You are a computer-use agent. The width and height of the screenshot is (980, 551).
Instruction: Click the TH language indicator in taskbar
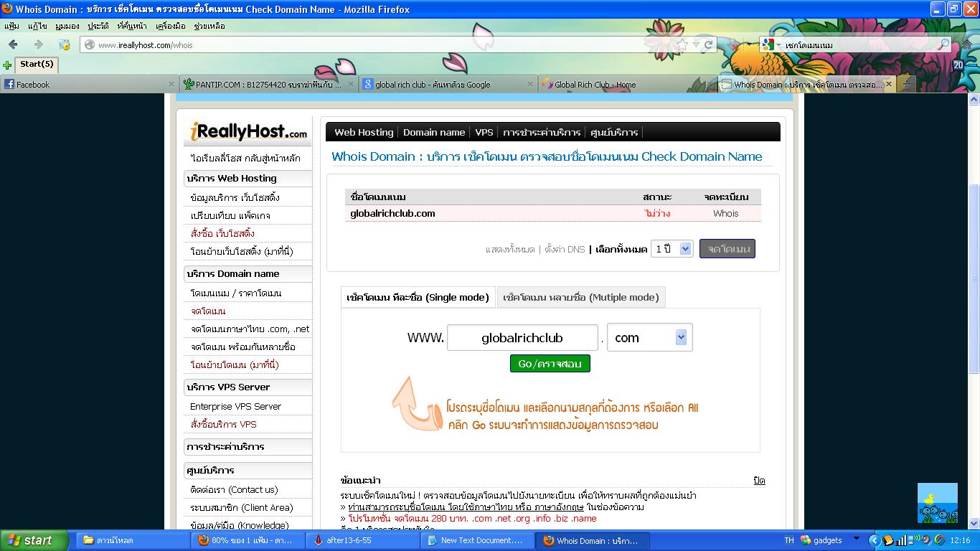[x=789, y=540]
